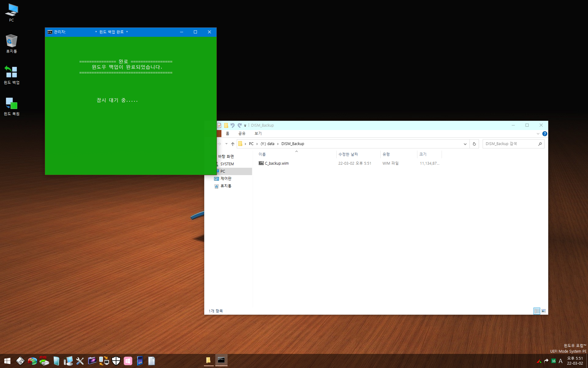Go up one folder level in Explorer

[x=233, y=144]
